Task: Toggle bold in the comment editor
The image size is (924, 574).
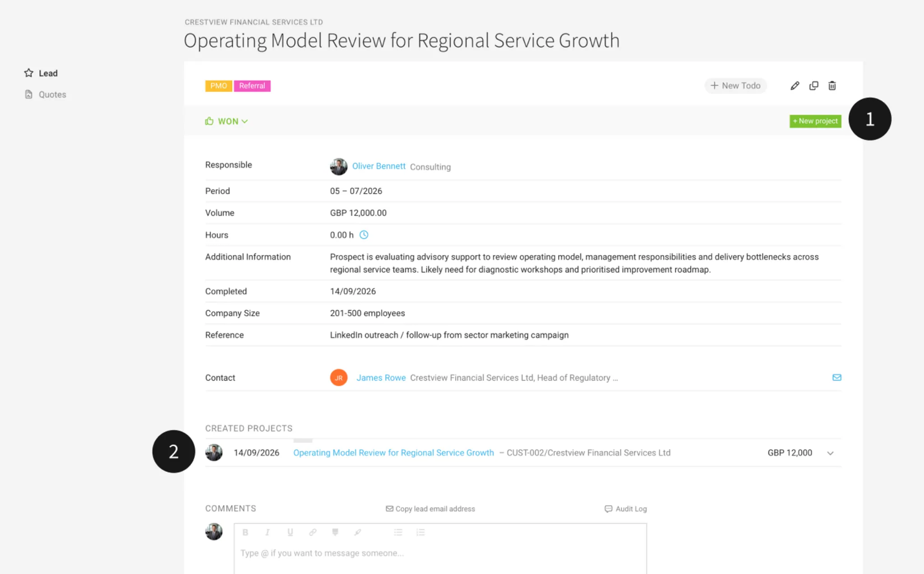Action: click(x=245, y=533)
